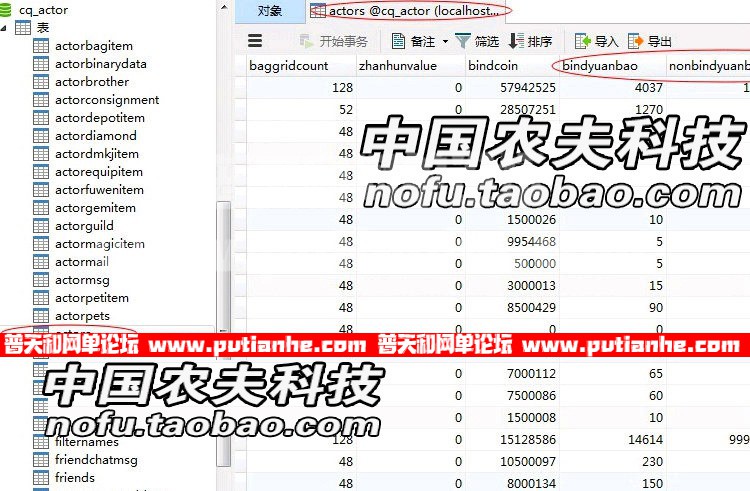Click table icon next to actordiamond
Viewport: 750px width, 491px height.
point(41,136)
